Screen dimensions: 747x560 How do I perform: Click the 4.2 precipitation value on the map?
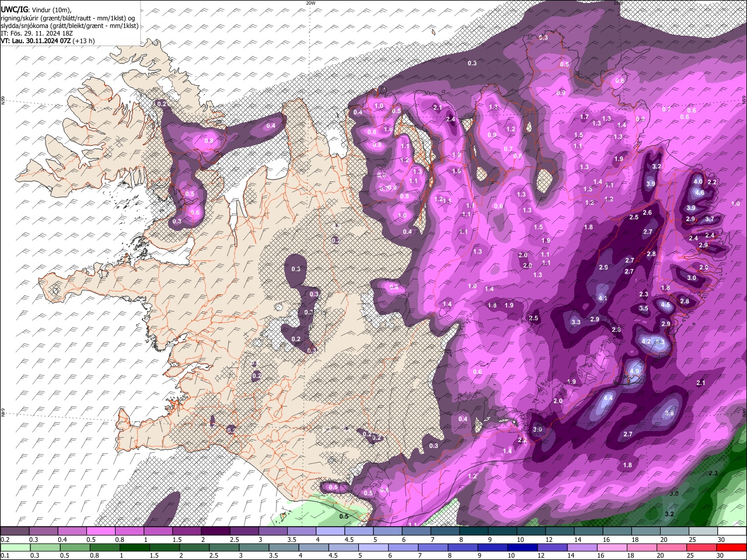(646, 341)
